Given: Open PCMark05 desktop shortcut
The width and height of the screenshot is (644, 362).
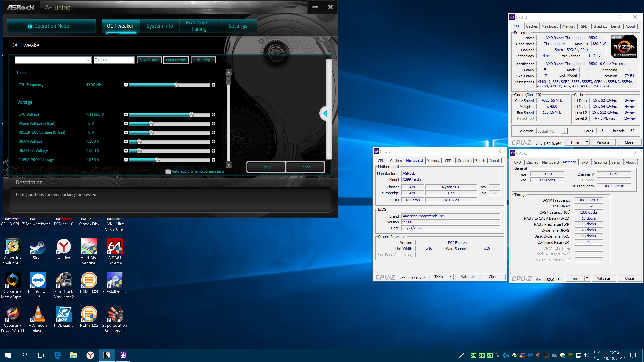Looking at the screenshot, I should (x=89, y=317).
